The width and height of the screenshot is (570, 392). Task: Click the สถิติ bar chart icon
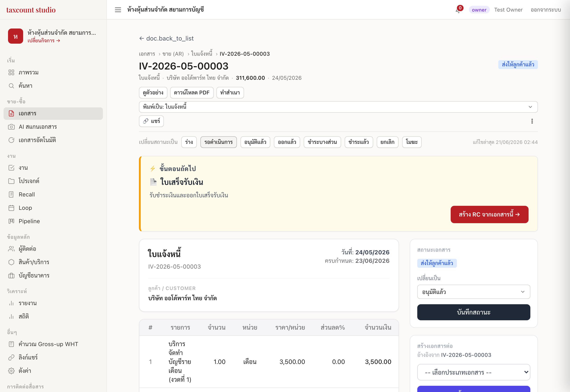click(11, 316)
